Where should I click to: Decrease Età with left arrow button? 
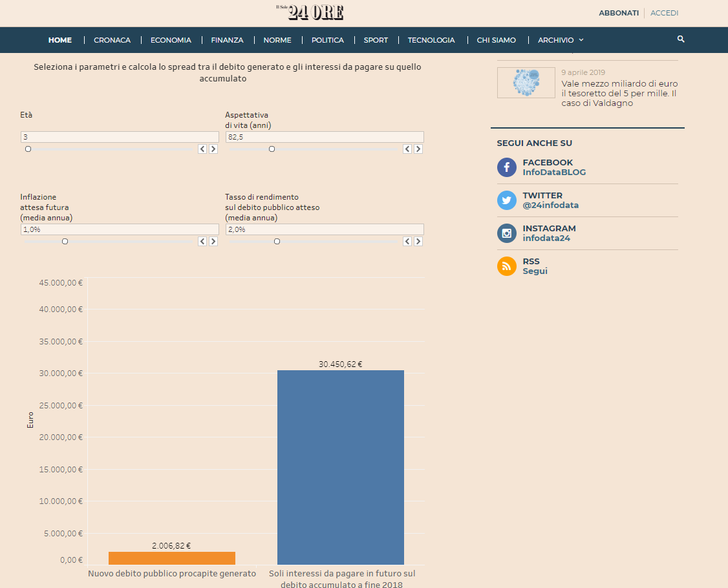pos(202,149)
